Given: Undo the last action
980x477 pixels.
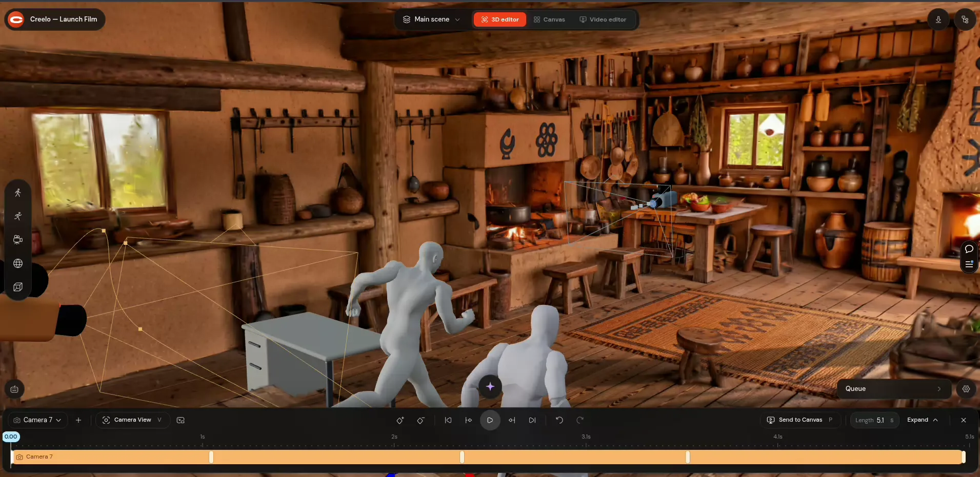Looking at the screenshot, I should click(559, 420).
